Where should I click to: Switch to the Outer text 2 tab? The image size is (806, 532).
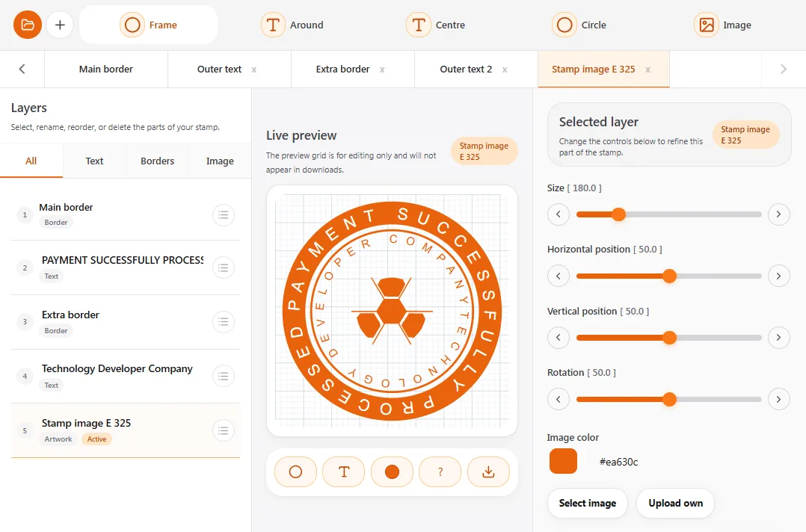[466, 69]
